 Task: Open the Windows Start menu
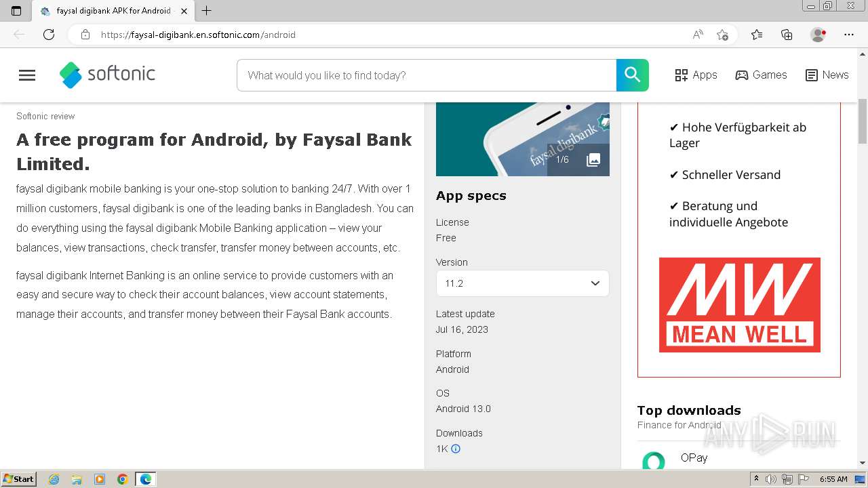18,479
